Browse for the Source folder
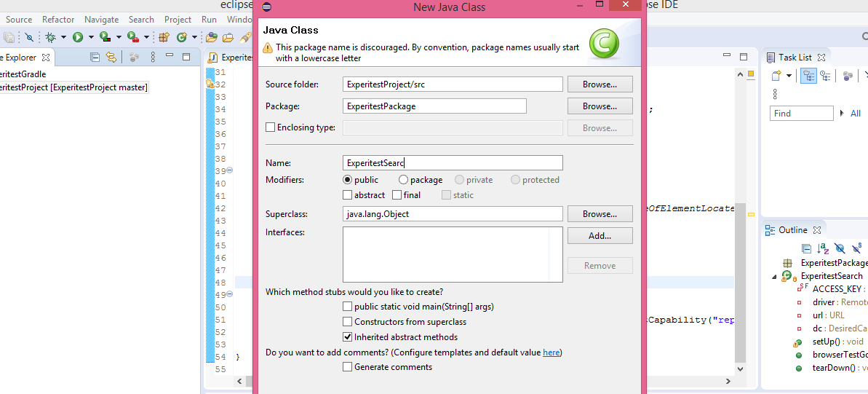 (x=600, y=84)
